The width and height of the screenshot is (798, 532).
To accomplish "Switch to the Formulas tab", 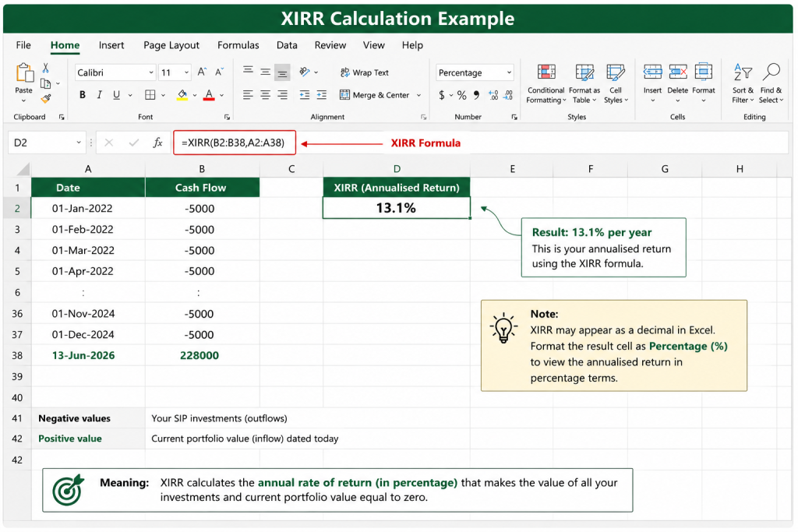I will (238, 45).
